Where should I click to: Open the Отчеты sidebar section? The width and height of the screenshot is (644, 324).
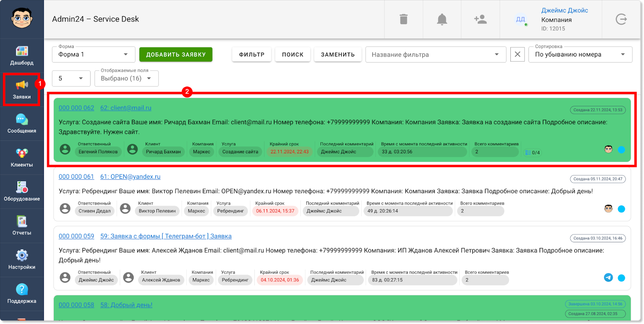(22, 225)
